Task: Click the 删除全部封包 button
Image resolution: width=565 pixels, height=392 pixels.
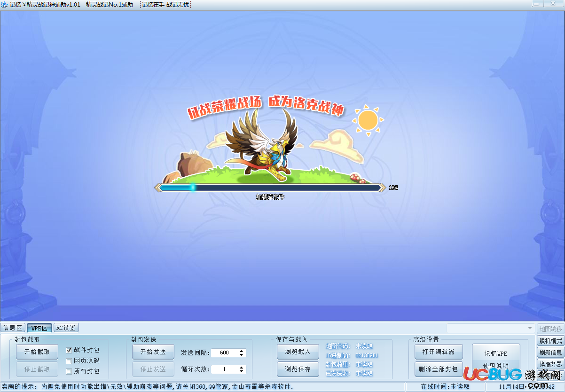Action: pos(439,369)
